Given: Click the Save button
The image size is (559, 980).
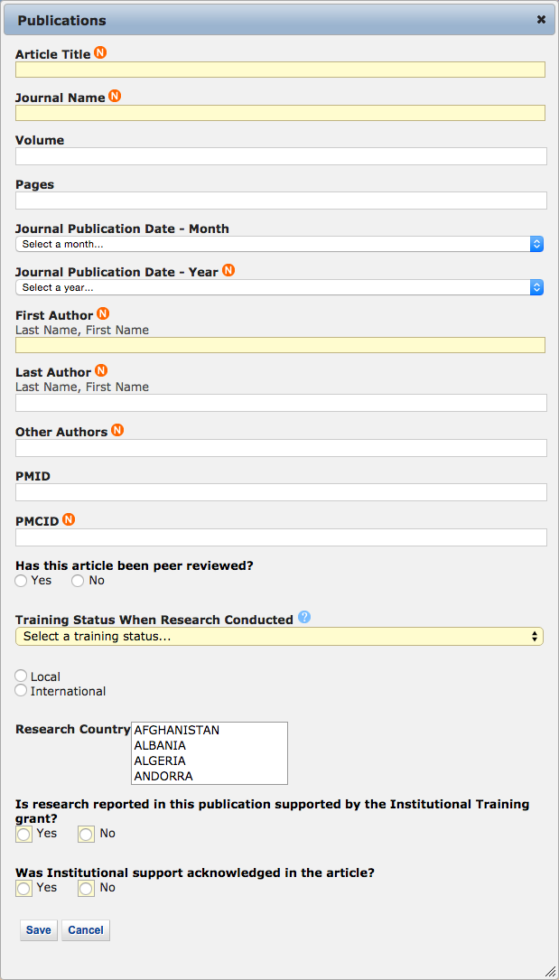Looking at the screenshot, I should point(39,930).
